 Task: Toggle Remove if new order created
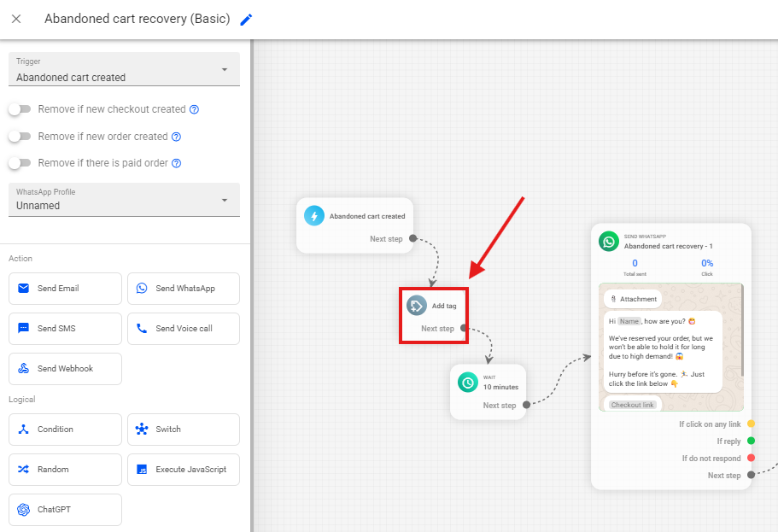19,137
